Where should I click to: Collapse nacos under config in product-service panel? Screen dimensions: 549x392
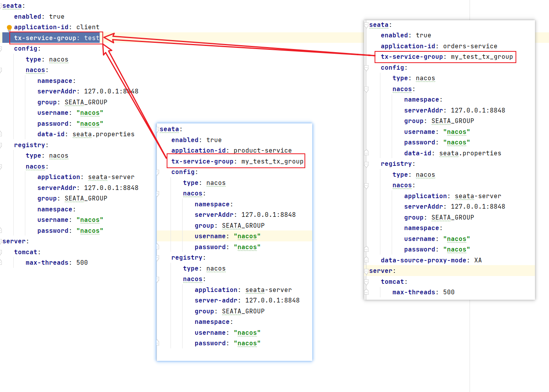pyautogui.click(x=158, y=194)
